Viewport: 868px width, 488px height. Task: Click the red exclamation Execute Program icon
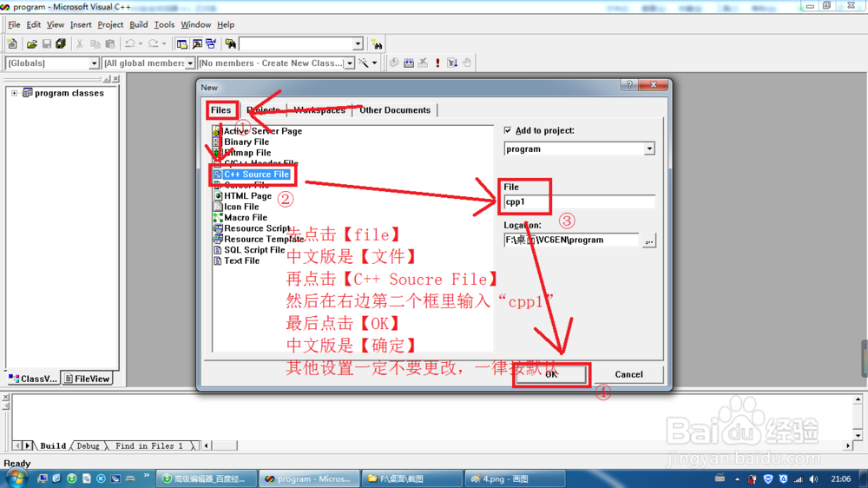(x=437, y=63)
